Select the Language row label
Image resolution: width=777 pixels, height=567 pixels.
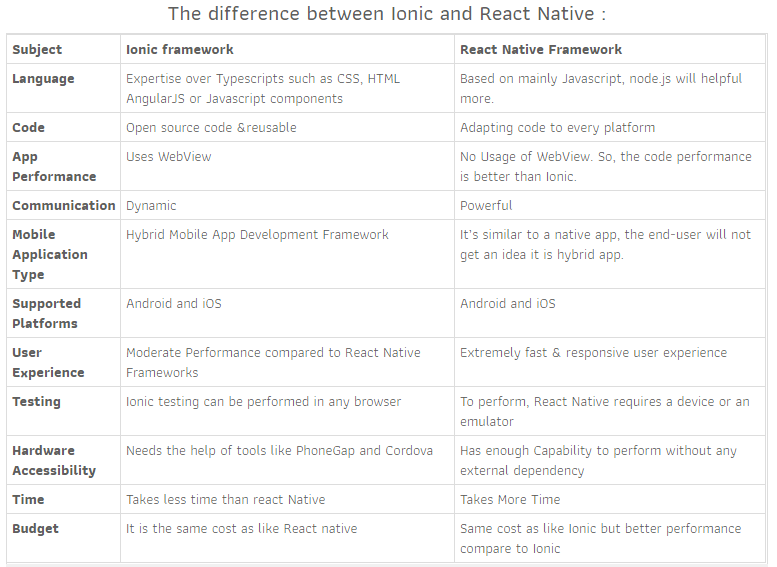pyautogui.click(x=43, y=79)
